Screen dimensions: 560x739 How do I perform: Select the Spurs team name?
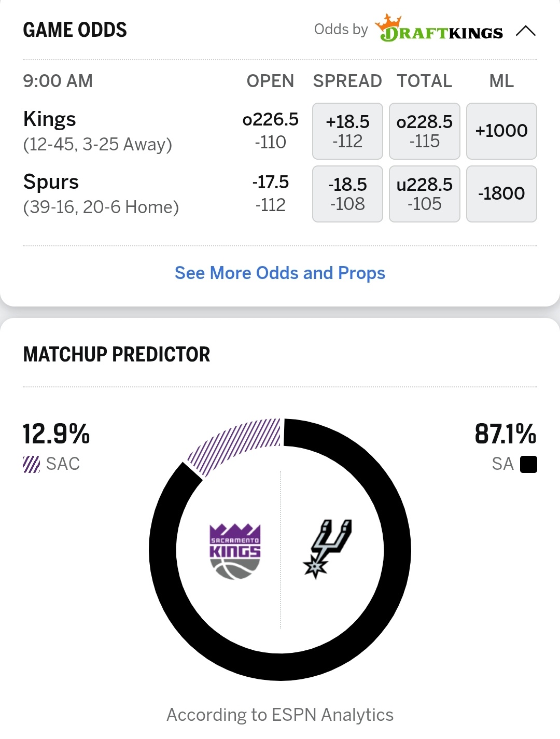pyautogui.click(x=51, y=182)
